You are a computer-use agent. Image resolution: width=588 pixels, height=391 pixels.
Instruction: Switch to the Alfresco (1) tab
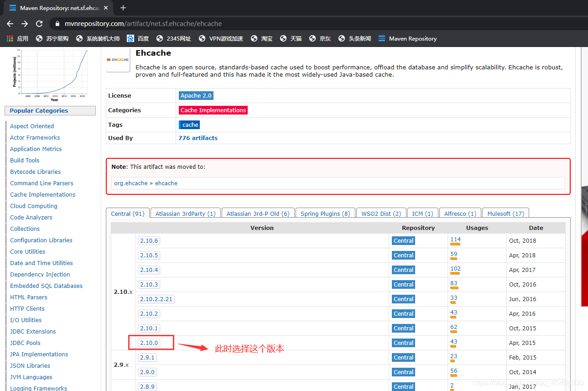[460, 214]
